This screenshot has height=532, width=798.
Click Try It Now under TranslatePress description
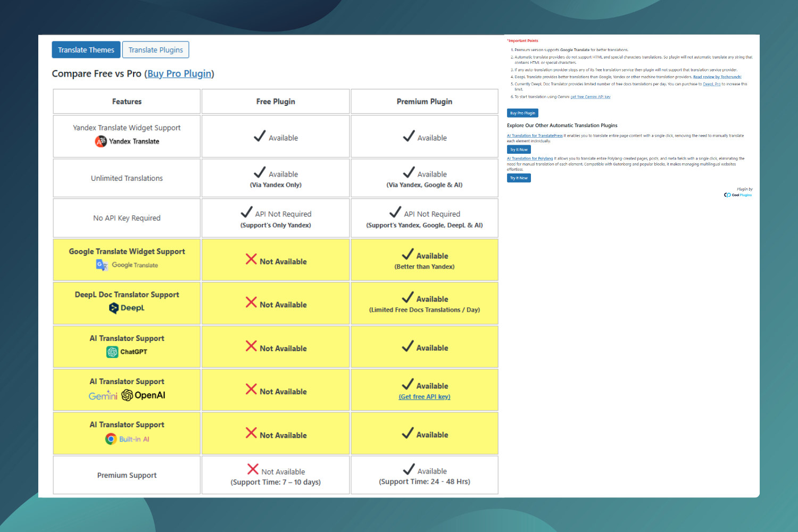tap(519, 150)
